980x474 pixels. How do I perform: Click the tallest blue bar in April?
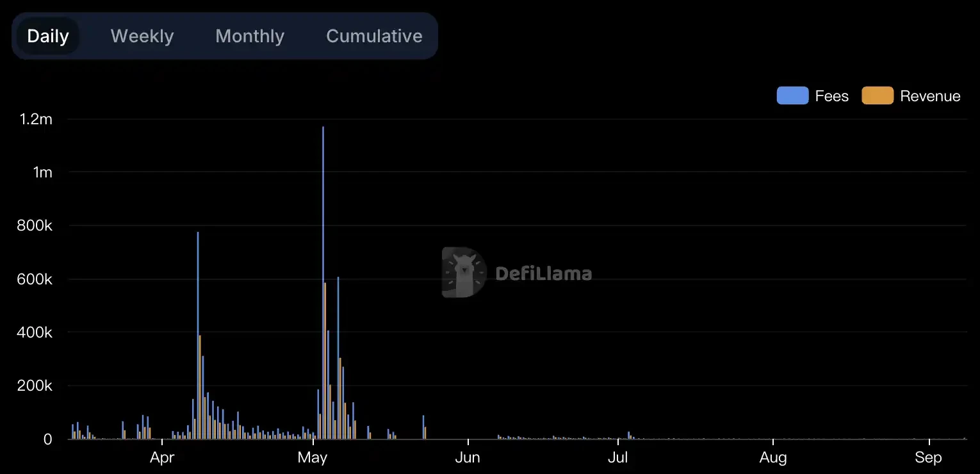click(198, 333)
